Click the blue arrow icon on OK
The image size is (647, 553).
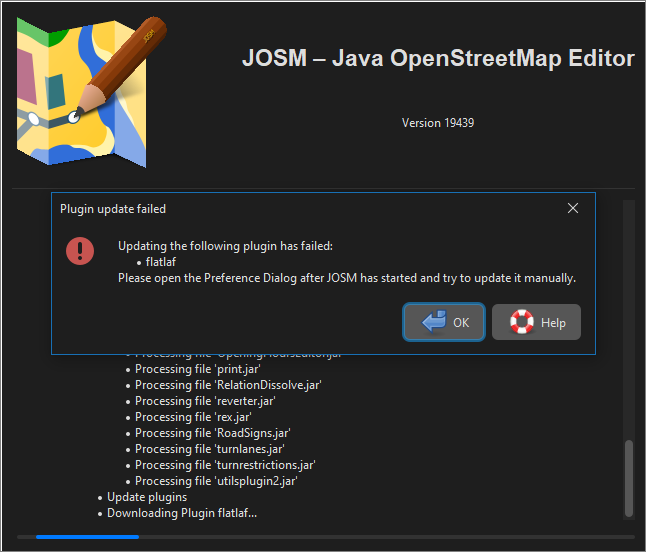coord(433,323)
